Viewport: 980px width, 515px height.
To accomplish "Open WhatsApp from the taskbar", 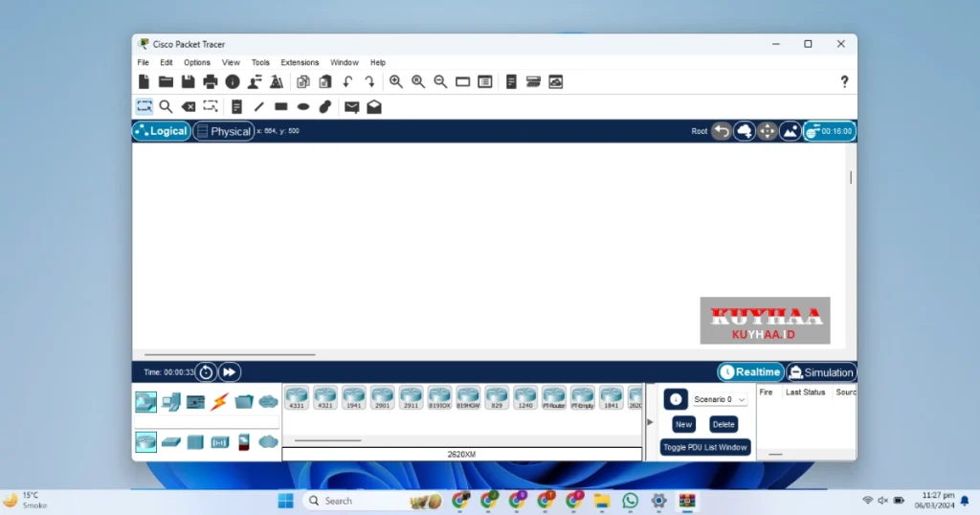I will pos(630,502).
